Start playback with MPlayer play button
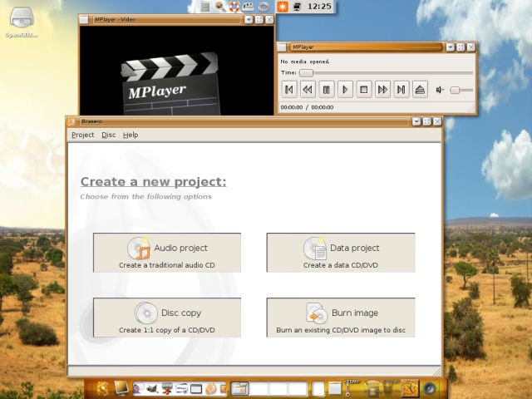The height and width of the screenshot is (399, 532). click(345, 90)
